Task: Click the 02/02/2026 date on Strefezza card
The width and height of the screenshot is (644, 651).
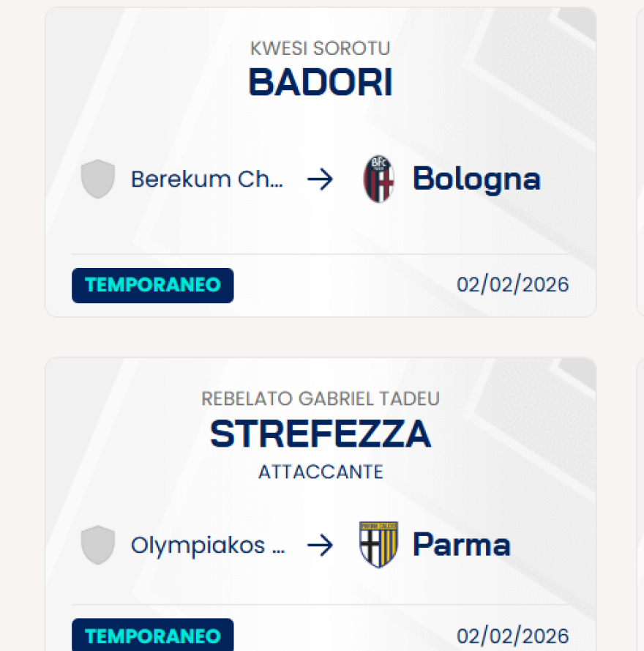Action: pyautogui.click(x=512, y=636)
